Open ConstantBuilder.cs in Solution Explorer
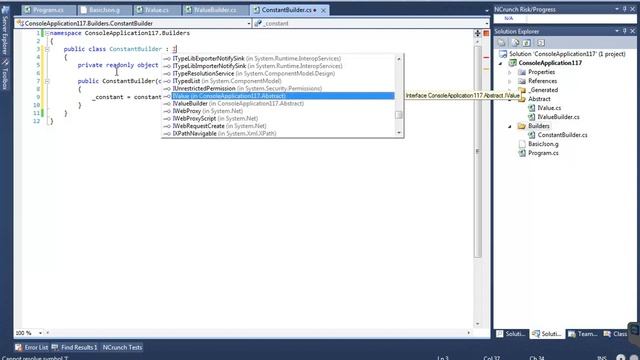 click(x=562, y=135)
